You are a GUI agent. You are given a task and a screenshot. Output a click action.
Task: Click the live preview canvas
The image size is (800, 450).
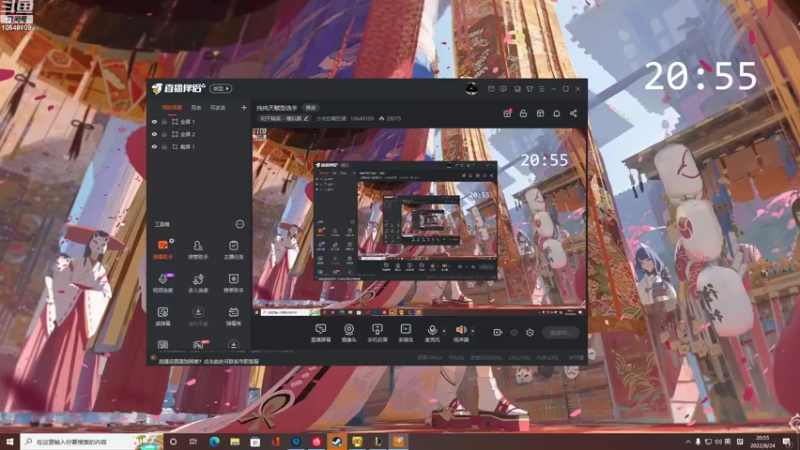pyautogui.click(x=419, y=222)
